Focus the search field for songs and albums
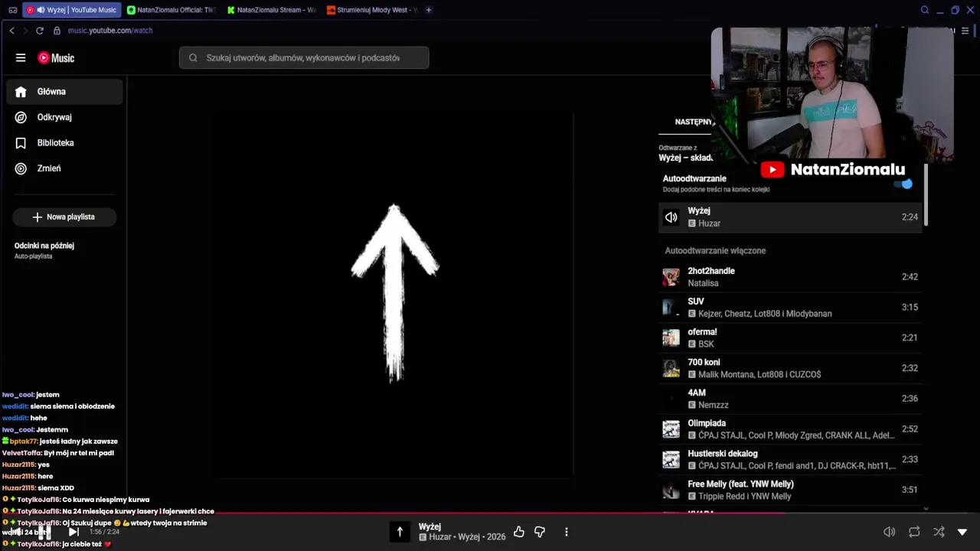 tap(304, 58)
